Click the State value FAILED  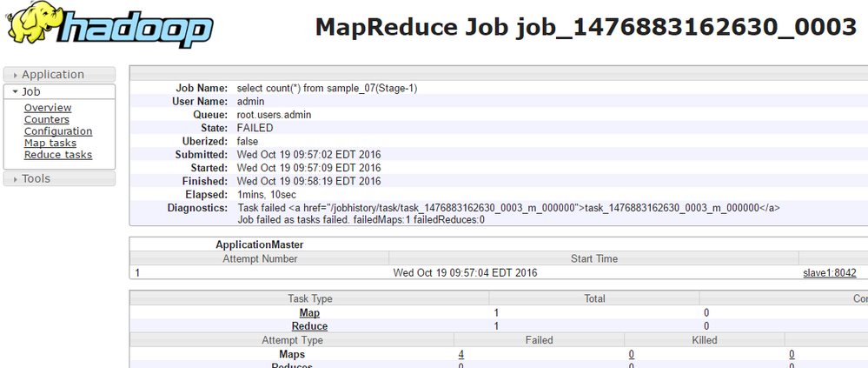click(x=255, y=128)
